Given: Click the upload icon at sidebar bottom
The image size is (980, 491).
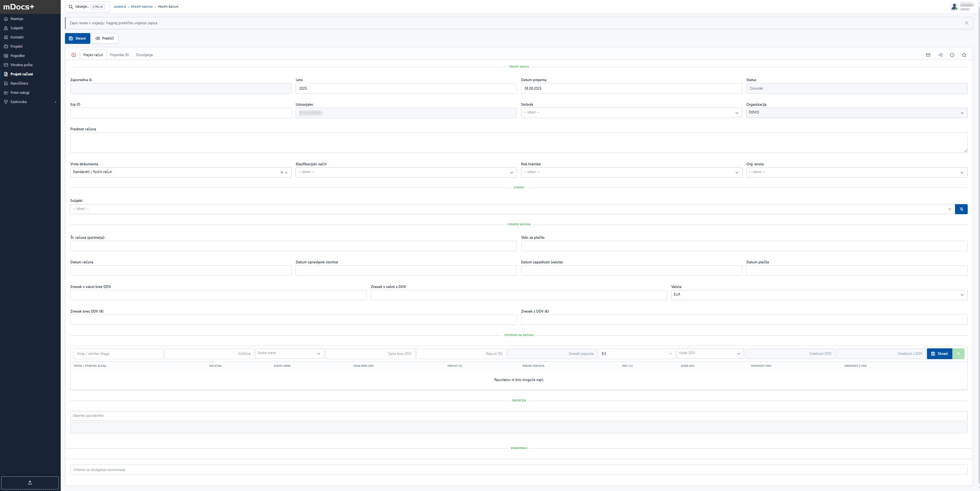Looking at the screenshot, I should (30, 483).
